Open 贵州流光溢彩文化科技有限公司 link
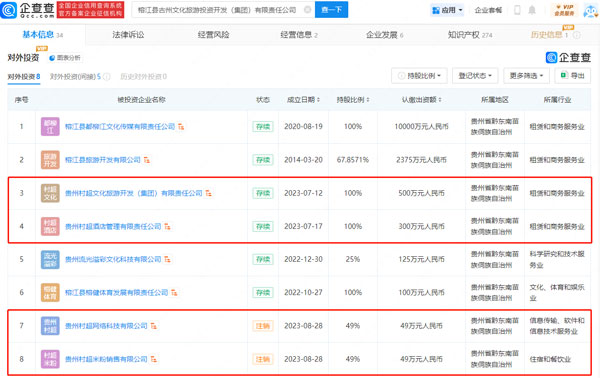This screenshot has width=600, height=378. pyautogui.click(x=113, y=259)
